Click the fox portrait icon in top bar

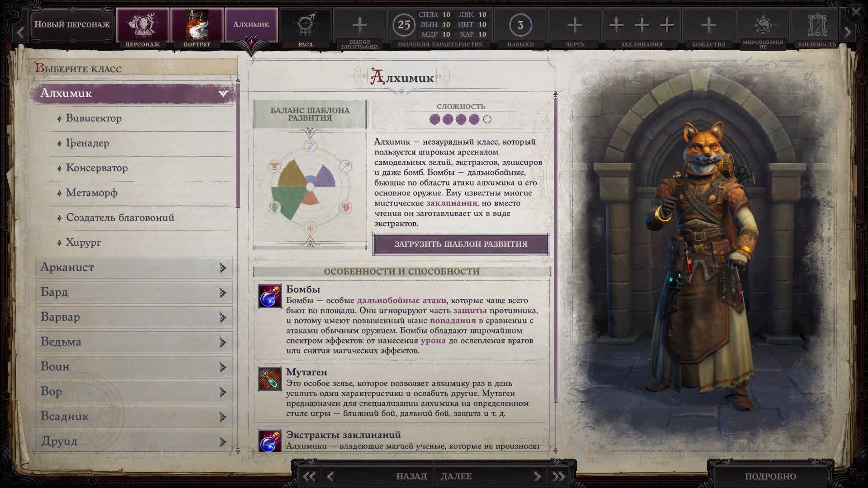tap(197, 25)
